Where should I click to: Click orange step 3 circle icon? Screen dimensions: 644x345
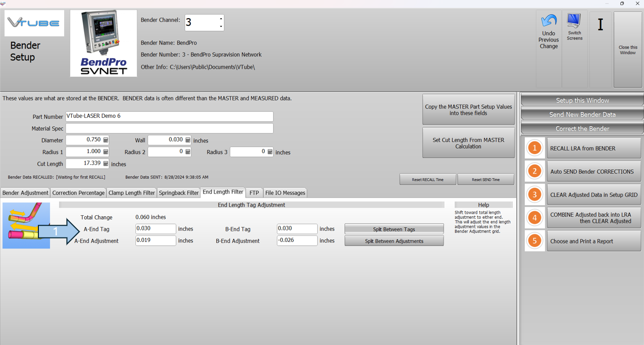pos(534,194)
